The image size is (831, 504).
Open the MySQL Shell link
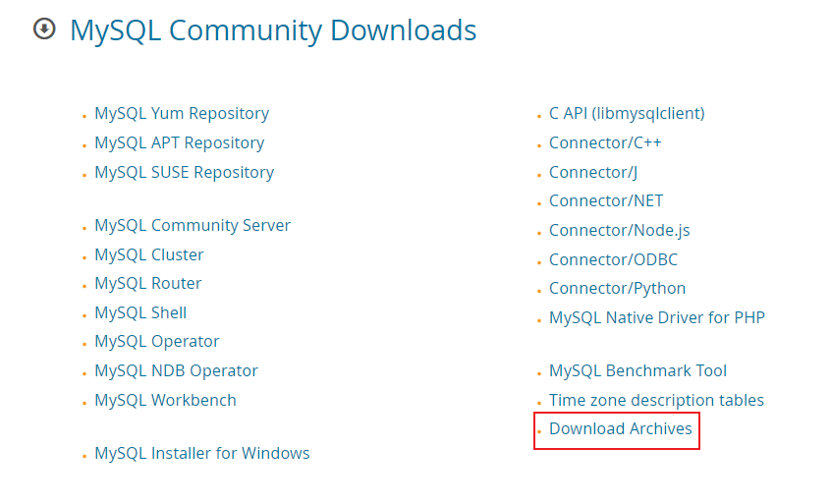(x=140, y=312)
